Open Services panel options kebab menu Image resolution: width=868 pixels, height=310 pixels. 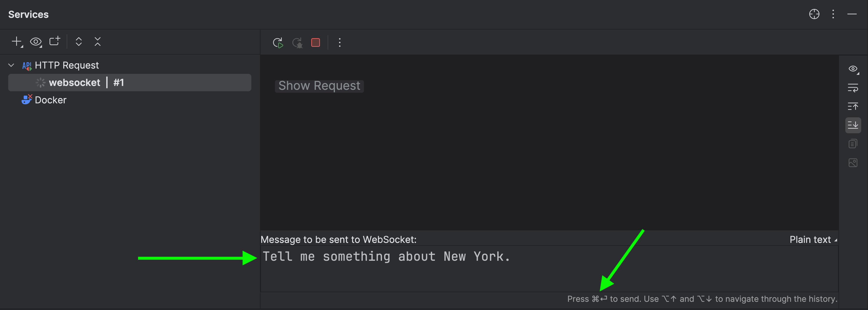pos(833,14)
